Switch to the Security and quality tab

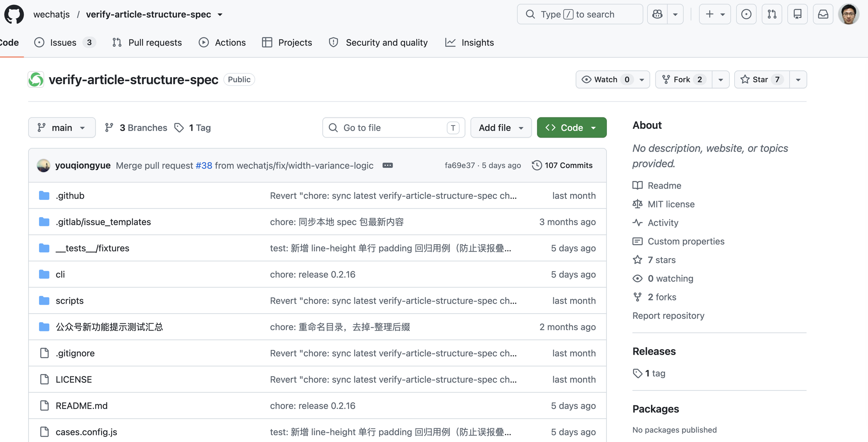pyautogui.click(x=378, y=43)
